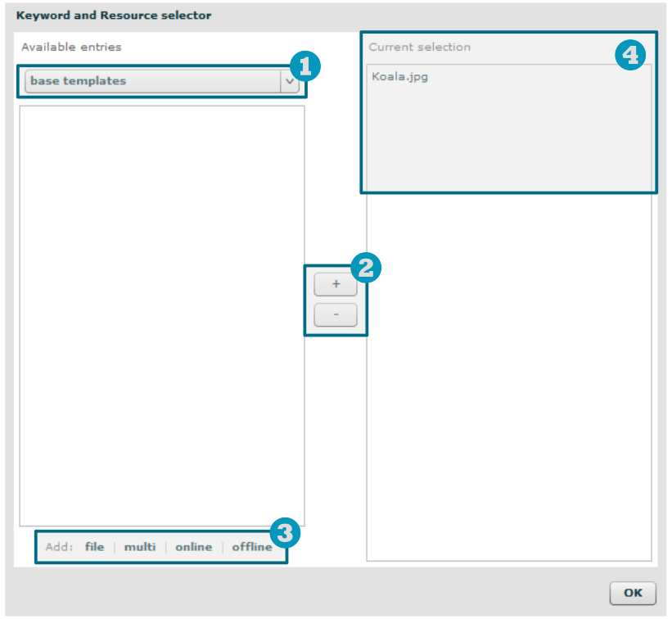This screenshot has width=672, height=619.
Task: Select the online add option
Action: click(x=193, y=547)
